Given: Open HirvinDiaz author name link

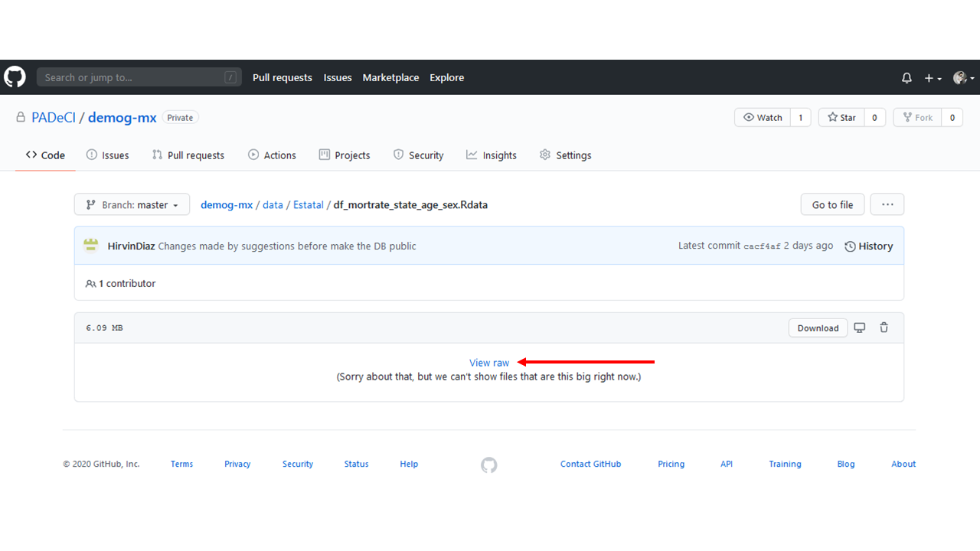Looking at the screenshot, I should point(132,246).
